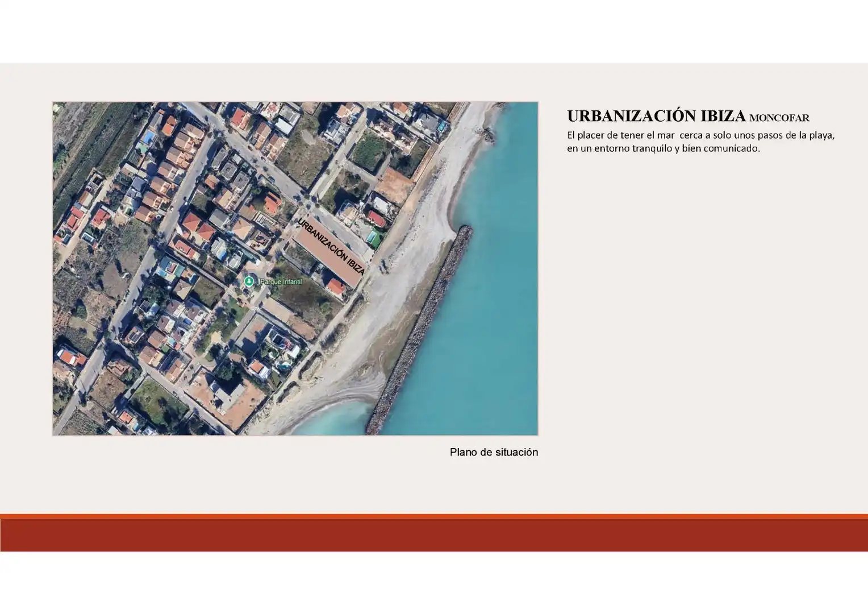This screenshot has height=614, width=868.
Task: Click the thin orange stripe above footer
Action: [x=434, y=516]
